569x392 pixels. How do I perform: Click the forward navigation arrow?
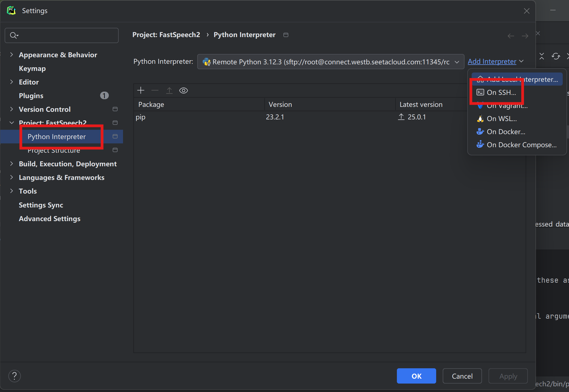[525, 36]
